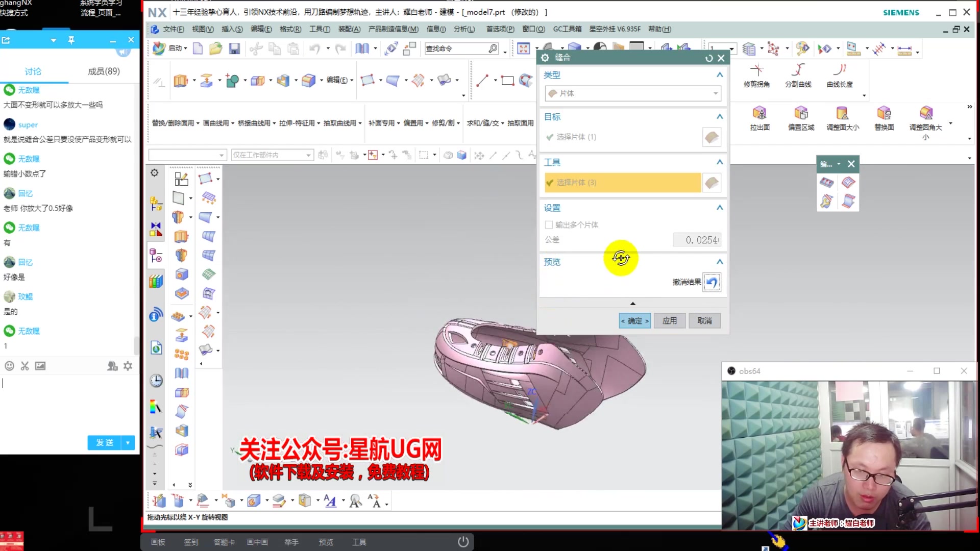Click the Open folder icon
This screenshot has width=980, height=551.
[216, 48]
